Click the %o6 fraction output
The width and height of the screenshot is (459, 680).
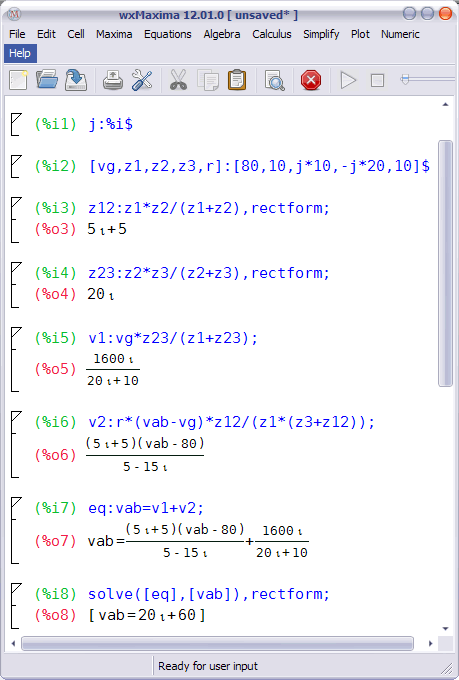pos(145,455)
